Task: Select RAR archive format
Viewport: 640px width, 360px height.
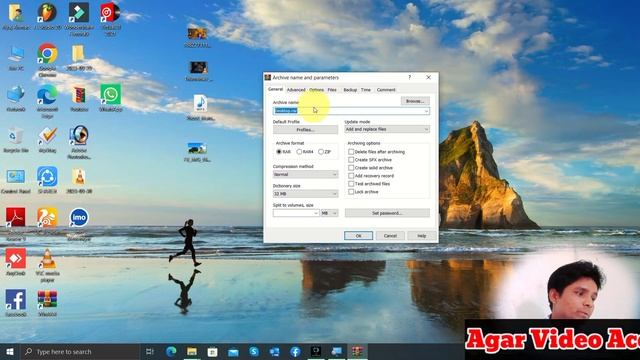Action: 279,152
